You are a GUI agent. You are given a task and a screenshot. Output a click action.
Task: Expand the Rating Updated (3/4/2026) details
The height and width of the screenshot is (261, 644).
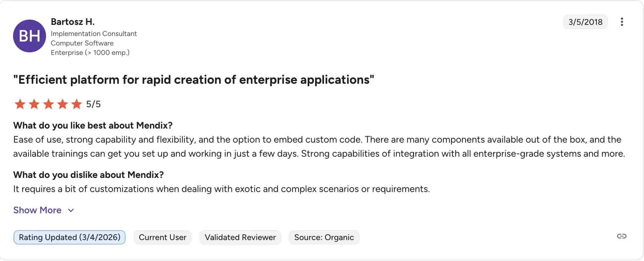tap(69, 237)
